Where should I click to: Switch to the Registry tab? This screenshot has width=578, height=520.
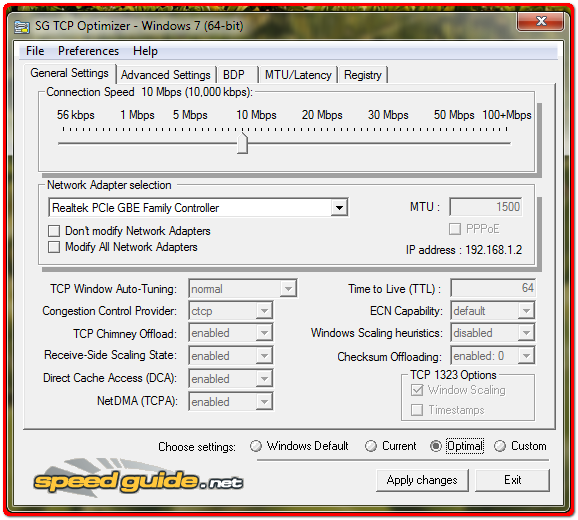pos(363,75)
